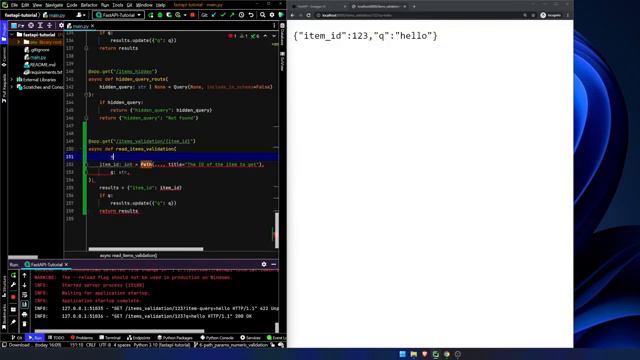Pin the Run tab with pin icon
This screenshot has width=640, height=360.
click(13, 322)
